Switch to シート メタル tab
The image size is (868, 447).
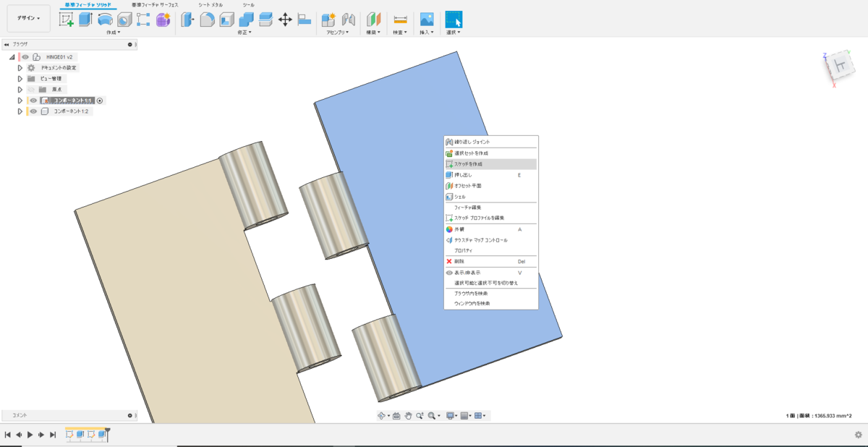point(210,5)
